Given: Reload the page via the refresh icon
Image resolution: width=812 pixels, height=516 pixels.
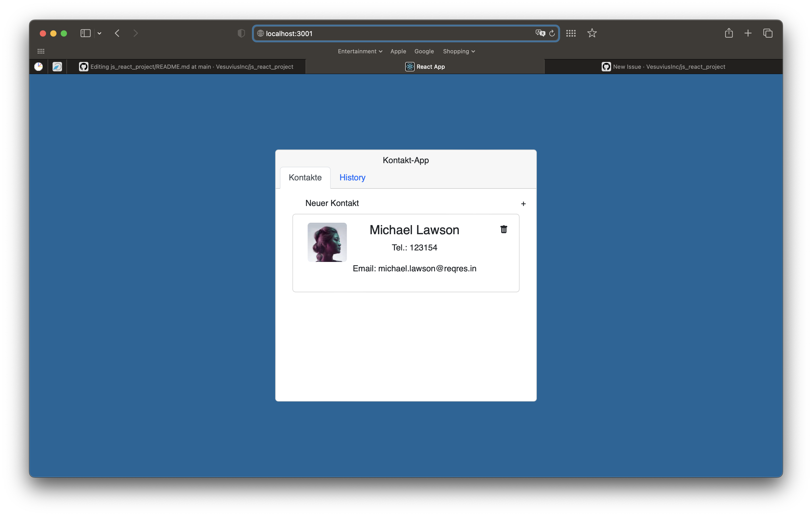Looking at the screenshot, I should [x=552, y=33].
